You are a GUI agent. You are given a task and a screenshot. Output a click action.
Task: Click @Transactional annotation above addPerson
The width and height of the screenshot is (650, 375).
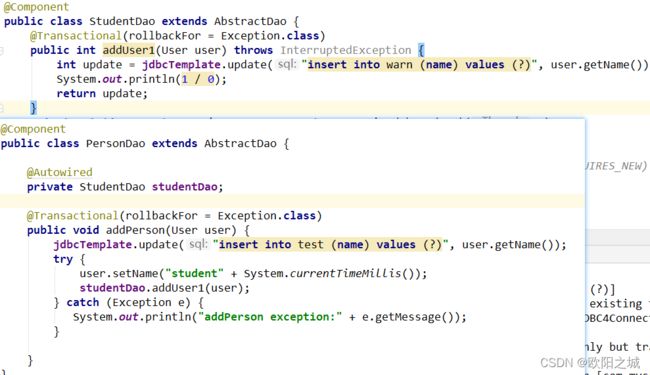pos(72,215)
